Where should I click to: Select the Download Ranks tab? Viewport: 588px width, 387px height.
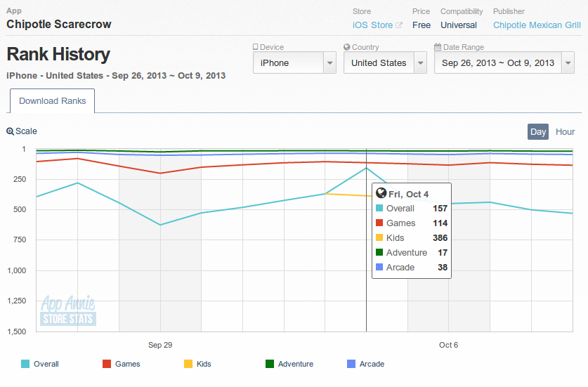53,101
